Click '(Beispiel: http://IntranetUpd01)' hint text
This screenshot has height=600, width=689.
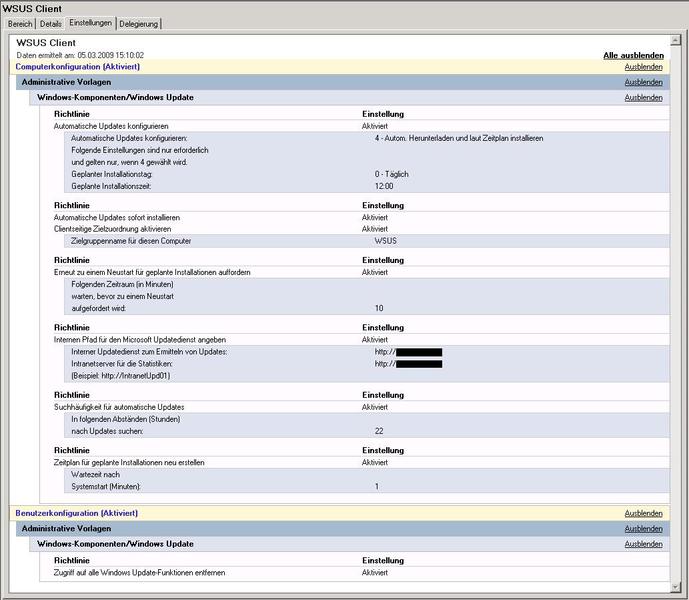pos(120,376)
